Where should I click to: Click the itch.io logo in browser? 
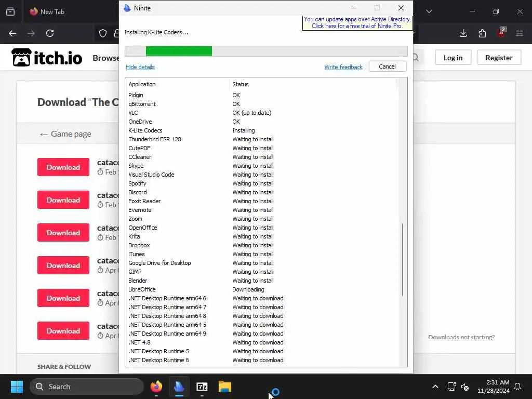coord(47,58)
